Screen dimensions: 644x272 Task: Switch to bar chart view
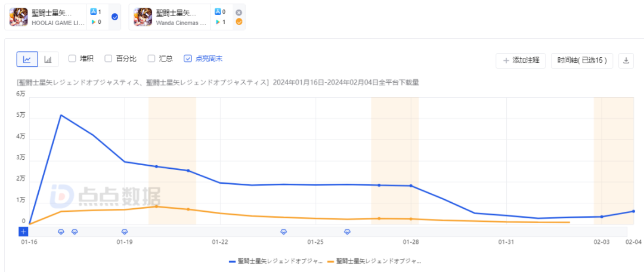tap(48, 59)
